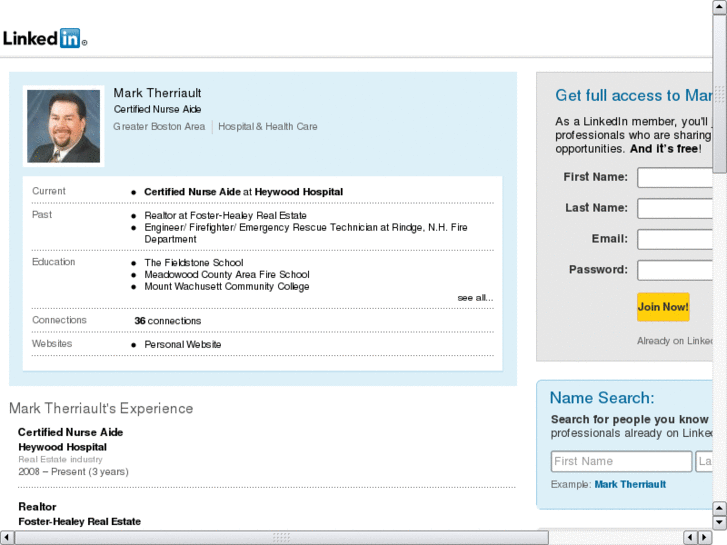Click the Engineer/ Firefighter past position entry

pyautogui.click(x=306, y=233)
